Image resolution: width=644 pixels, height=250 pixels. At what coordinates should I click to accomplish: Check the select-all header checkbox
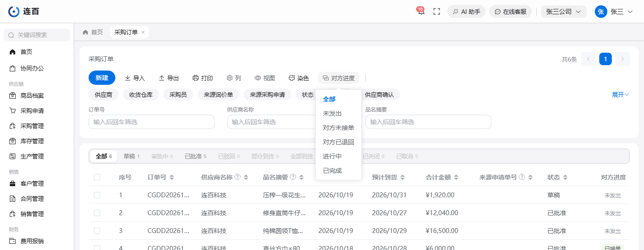[x=97, y=177]
